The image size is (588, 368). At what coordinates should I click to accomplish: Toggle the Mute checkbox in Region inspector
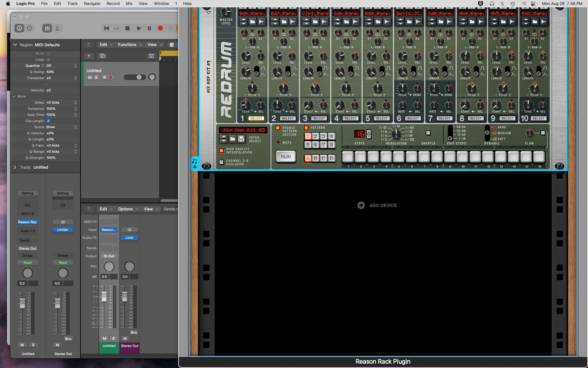pos(48,53)
